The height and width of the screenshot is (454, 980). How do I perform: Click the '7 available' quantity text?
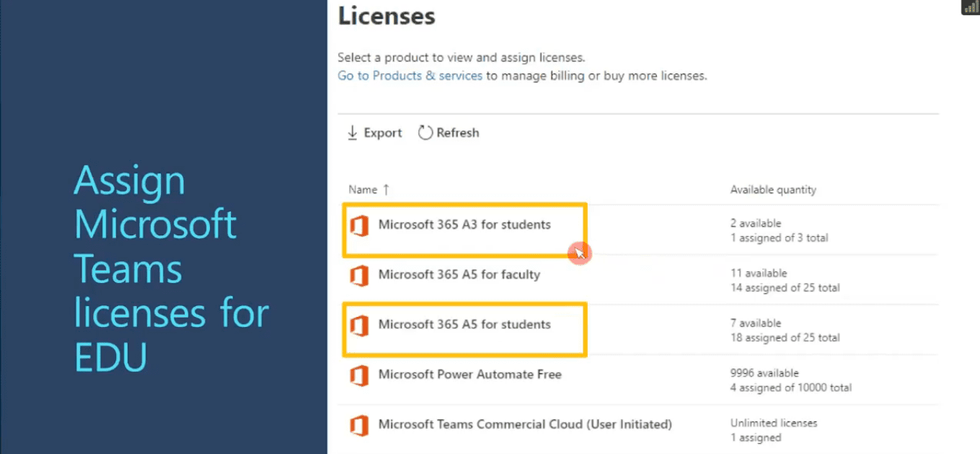[756, 323]
